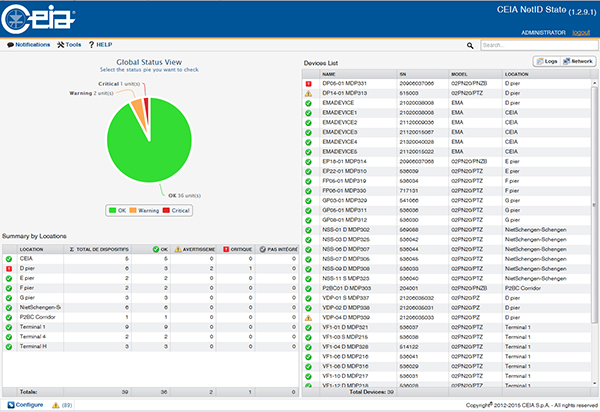
Task: Select the red Critical pie slice
Action: tap(147, 109)
